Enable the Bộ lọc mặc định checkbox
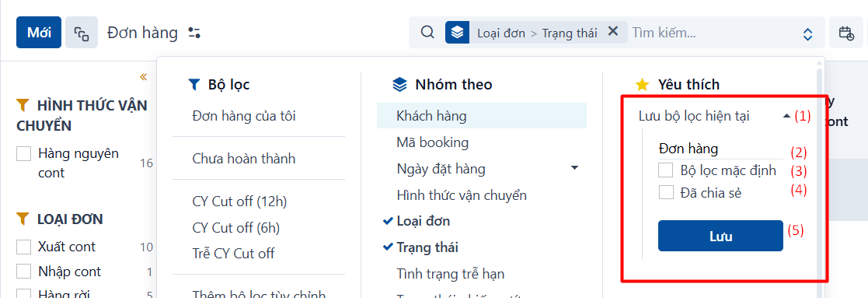This screenshot has width=868, height=298. (665, 170)
